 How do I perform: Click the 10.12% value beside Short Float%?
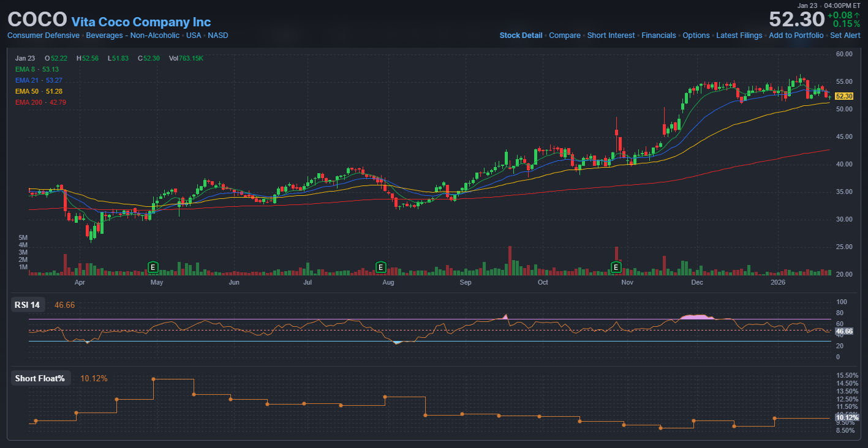(94, 378)
